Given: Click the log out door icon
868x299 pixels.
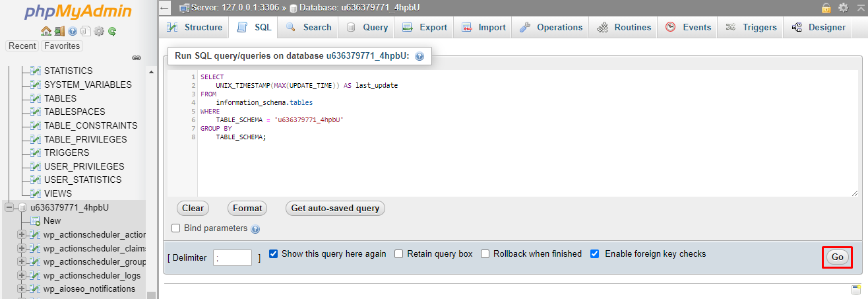Looking at the screenshot, I should click(x=59, y=31).
